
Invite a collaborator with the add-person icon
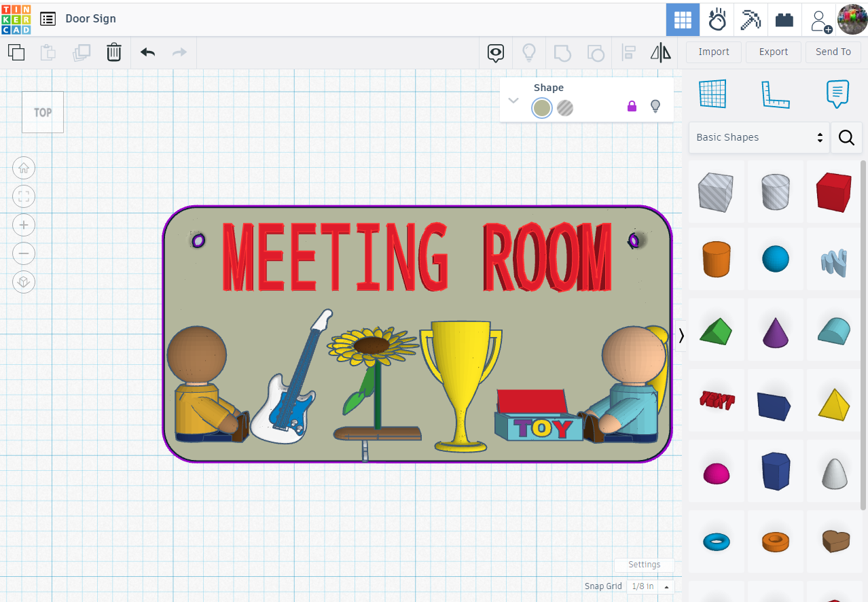pos(820,20)
